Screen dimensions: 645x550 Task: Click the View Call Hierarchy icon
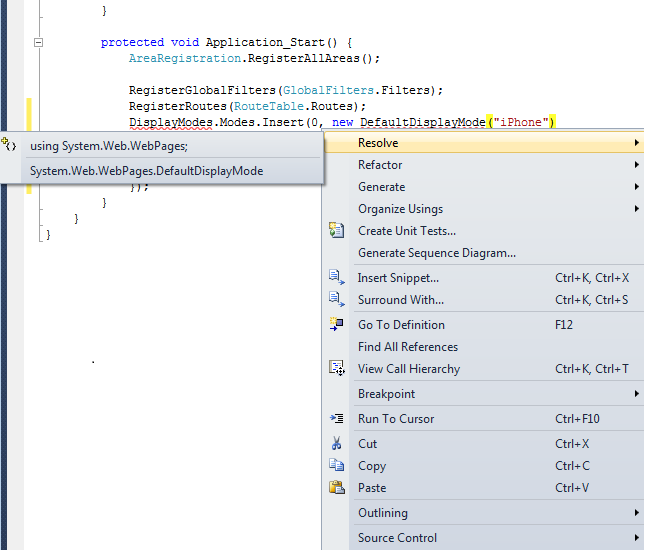pos(336,368)
